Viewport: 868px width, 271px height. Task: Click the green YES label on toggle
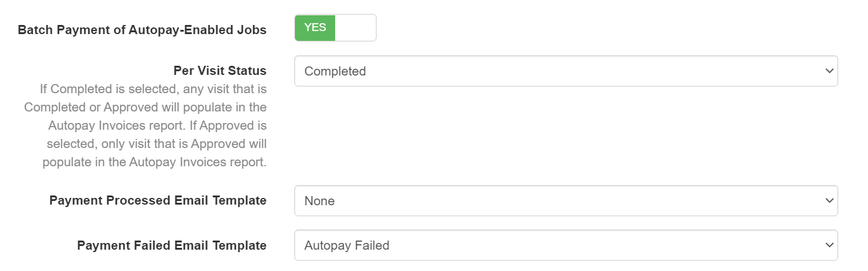point(315,27)
